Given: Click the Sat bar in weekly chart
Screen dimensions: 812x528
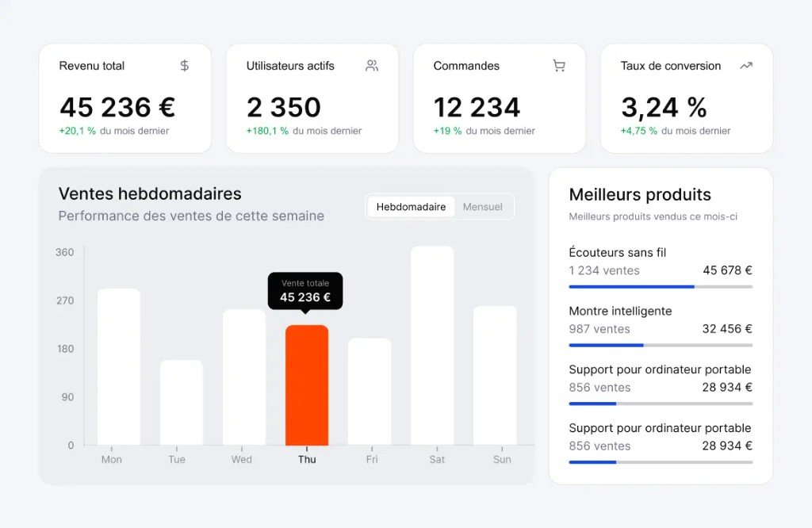Looking at the screenshot, I should coord(432,346).
